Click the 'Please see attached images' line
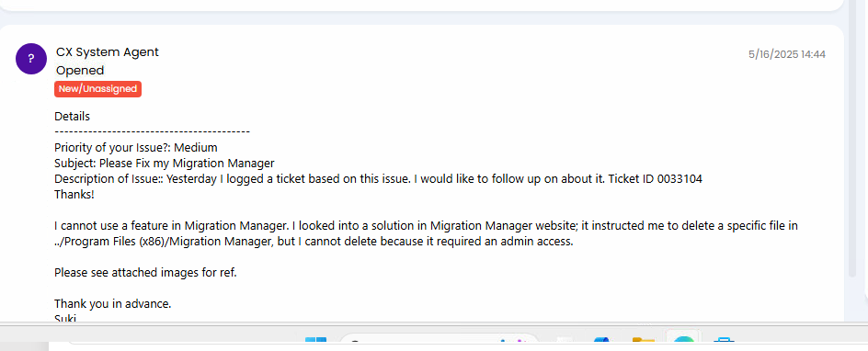Viewport: 868px width, 351px height. tap(145, 273)
